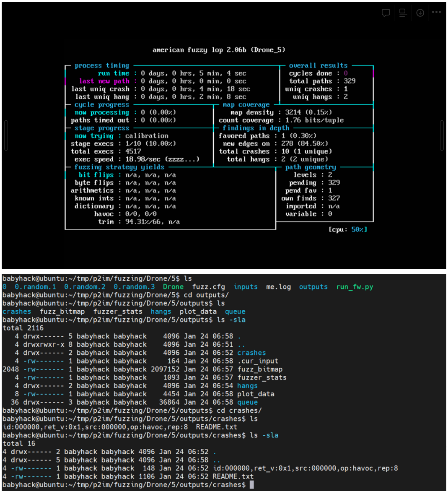Viewport: 448px width, 494px height.
Task: Click the '0.random.3' directory name
Action: pos(134,287)
